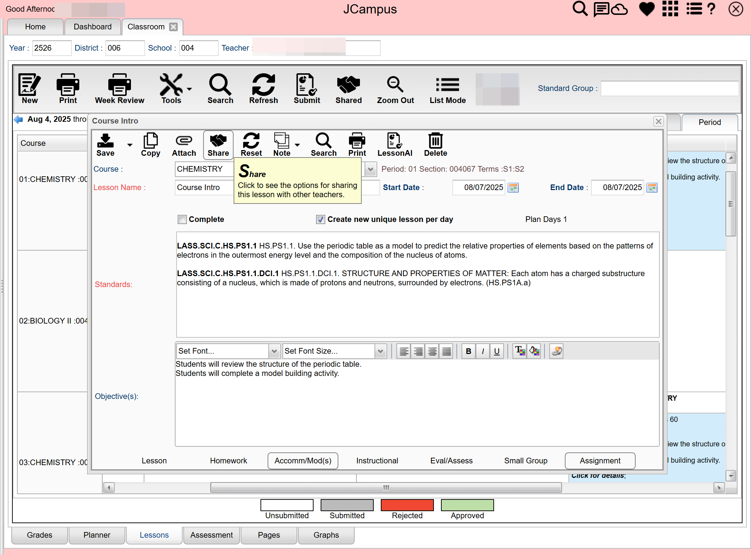Click Save in Course Intro dialog
Image resolution: width=751 pixels, height=560 pixels.
click(105, 144)
